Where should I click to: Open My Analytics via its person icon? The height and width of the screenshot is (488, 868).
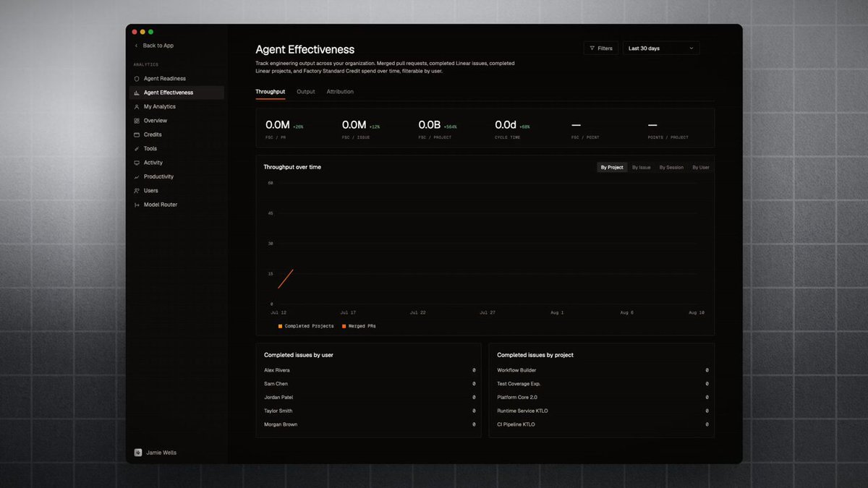tap(137, 107)
